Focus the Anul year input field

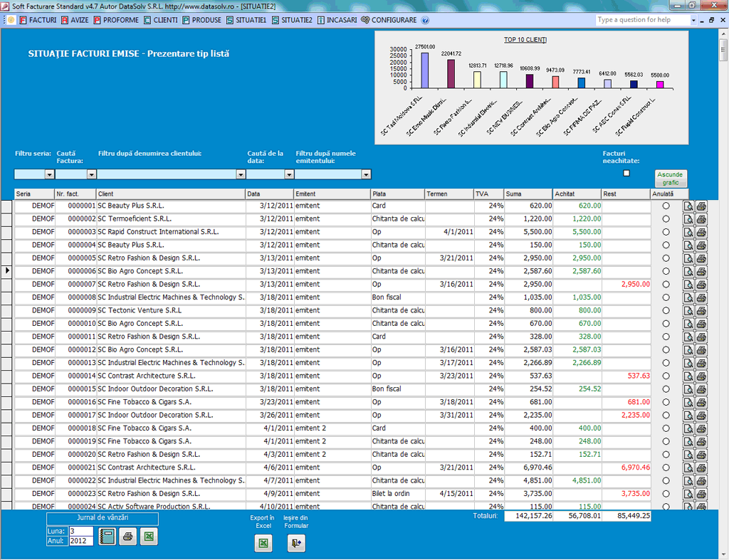[x=81, y=541]
